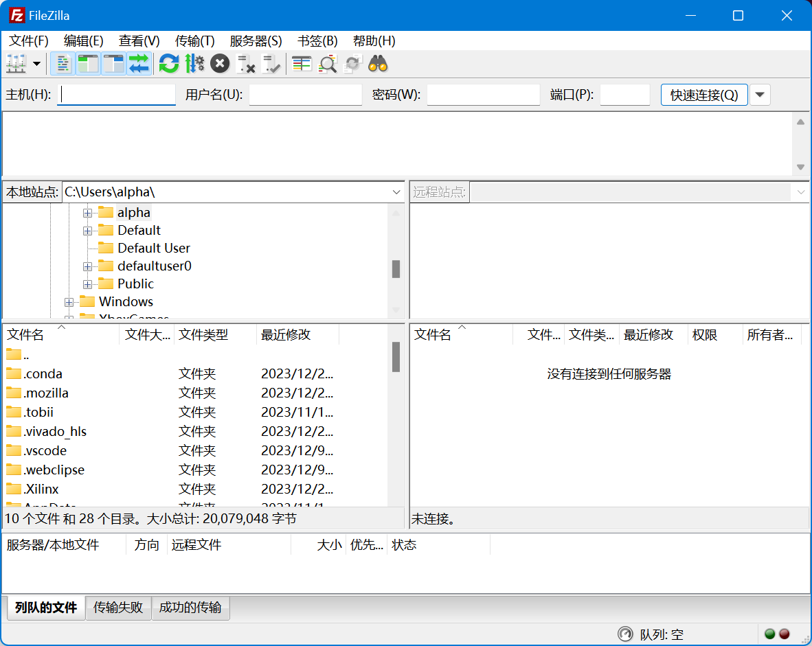The image size is (812, 646).
Task: Open quickconnect history dropdown arrow
Action: pyautogui.click(x=760, y=95)
